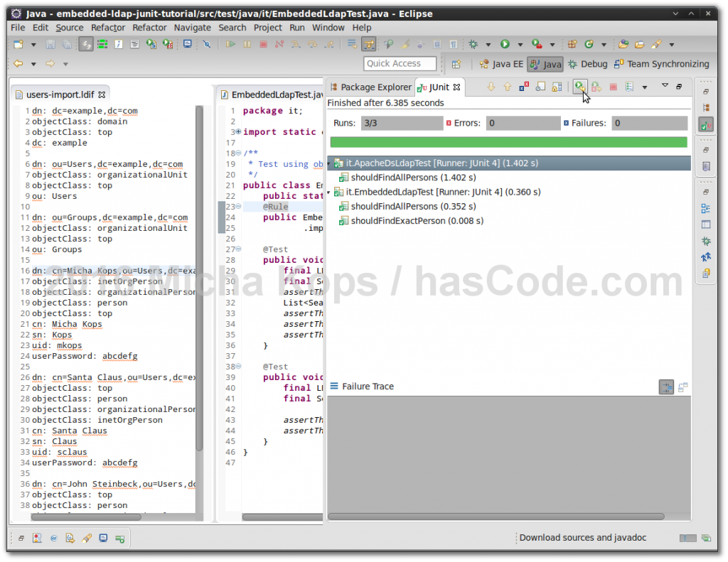This screenshot has height=562, width=728.
Task: Save all open editors
Action: [65, 44]
